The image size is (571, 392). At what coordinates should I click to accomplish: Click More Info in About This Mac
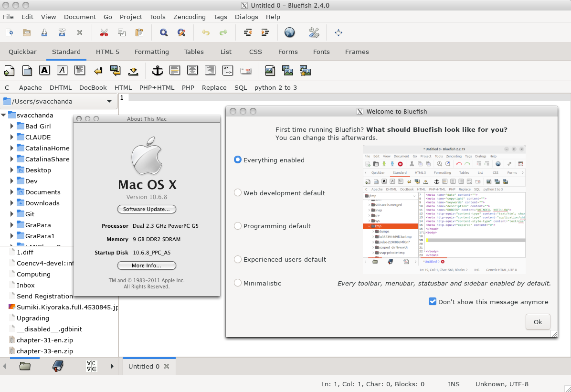point(147,265)
